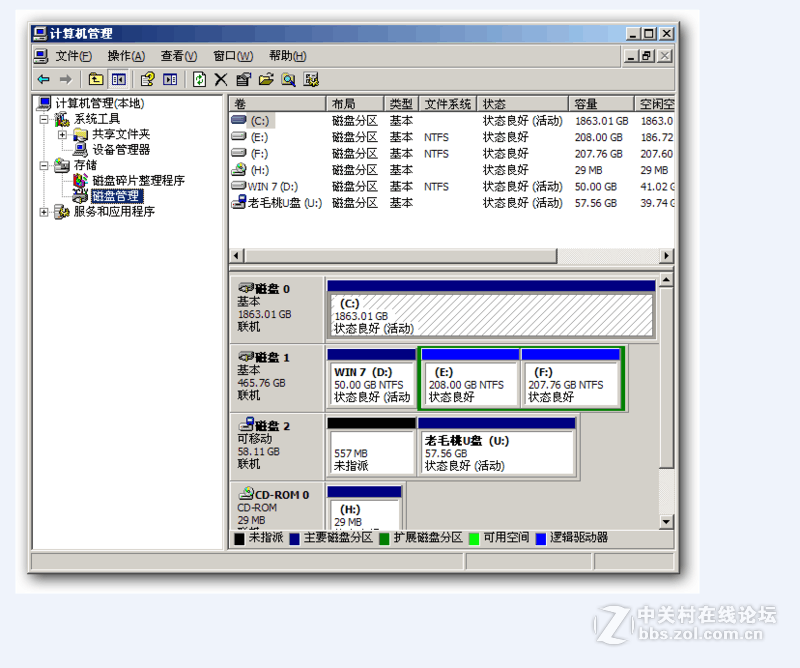Image resolution: width=800 pixels, height=668 pixels.
Task: Select 磁盘碎片整理程序 in the tree
Action: (138, 181)
